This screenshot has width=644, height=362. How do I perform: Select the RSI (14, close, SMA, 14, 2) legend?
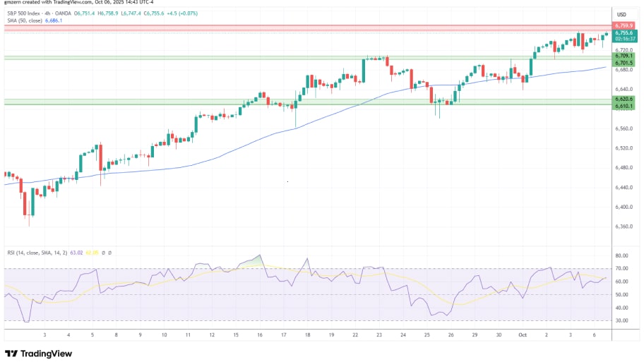(35, 252)
